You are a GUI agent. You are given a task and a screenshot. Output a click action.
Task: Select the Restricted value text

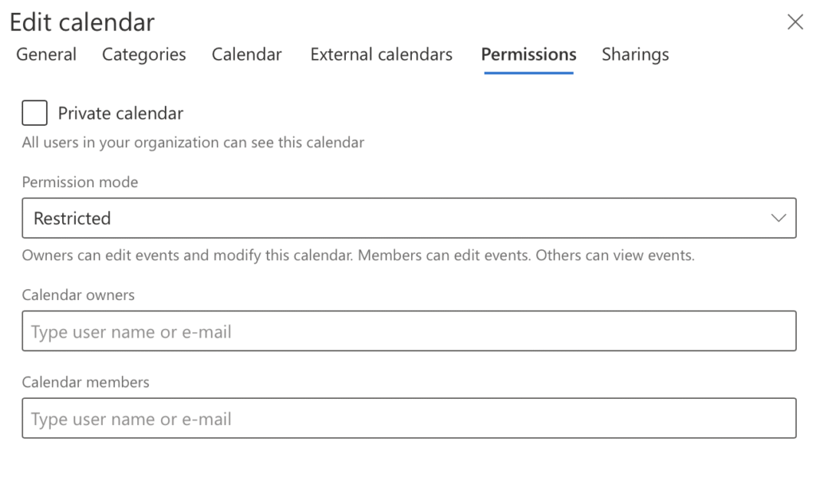point(70,217)
